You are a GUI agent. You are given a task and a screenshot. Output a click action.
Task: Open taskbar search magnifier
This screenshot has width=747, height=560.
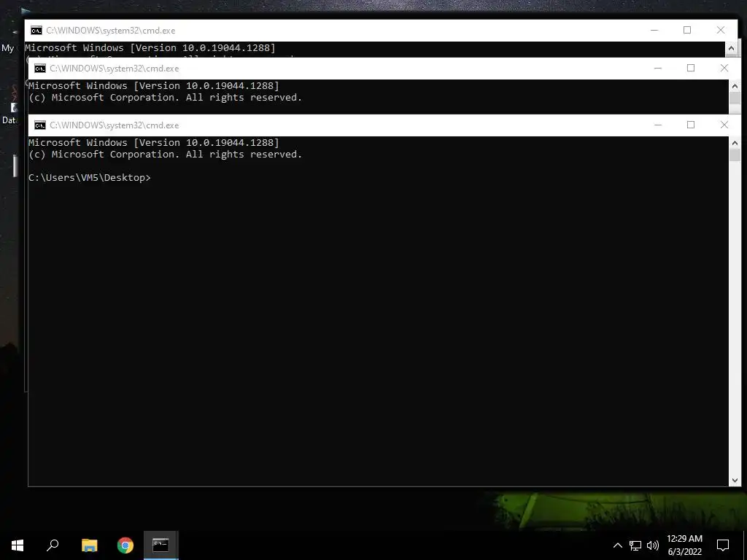coord(53,545)
